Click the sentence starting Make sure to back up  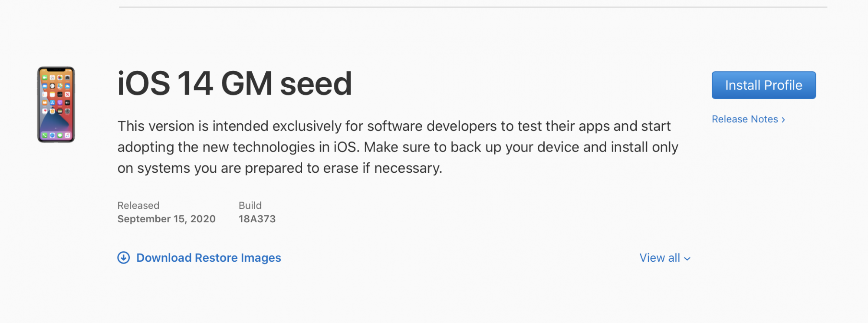[x=521, y=147]
